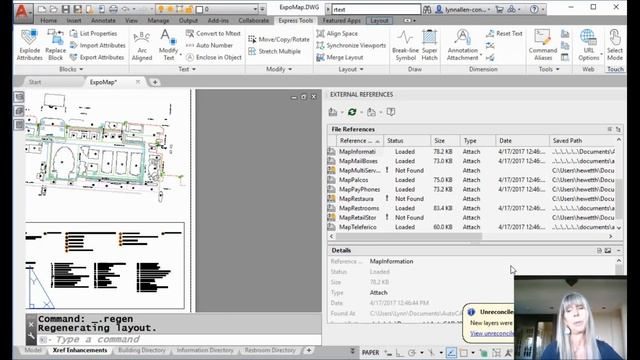Click Convert to Mtext
The width and height of the screenshot is (640, 360).
point(213,33)
